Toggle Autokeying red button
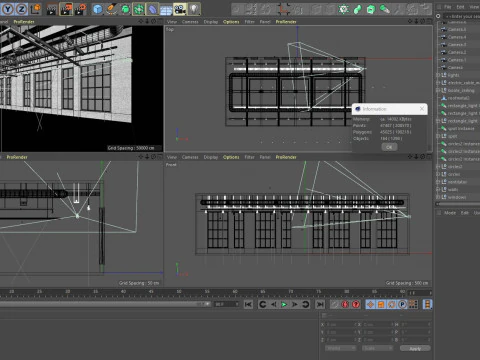This screenshot has width=480, height=360. 356,304
